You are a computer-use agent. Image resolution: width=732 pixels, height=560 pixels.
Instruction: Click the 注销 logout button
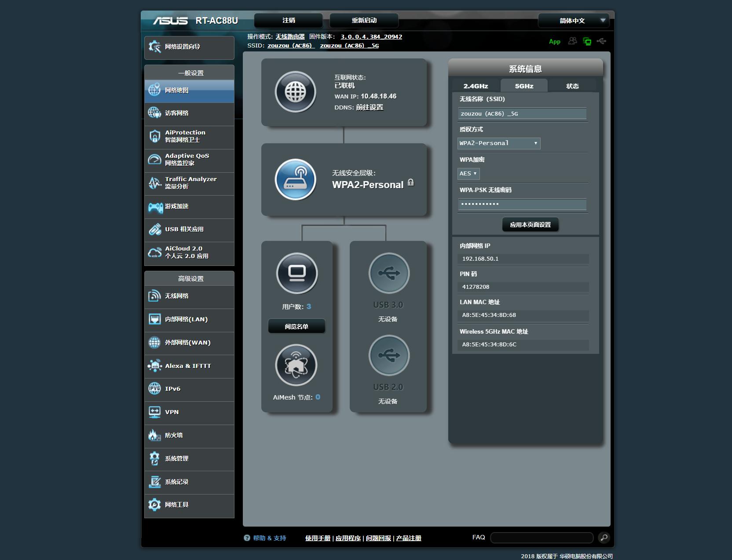pos(289,21)
